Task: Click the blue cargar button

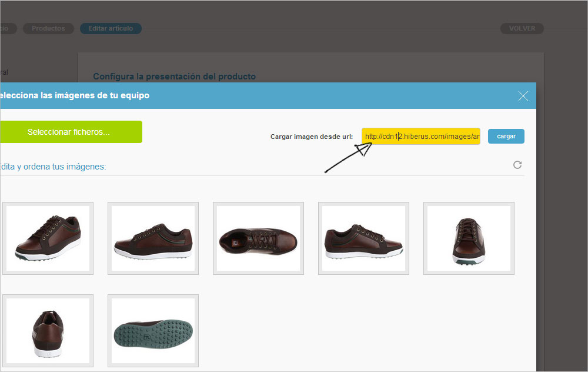Action: 506,136
